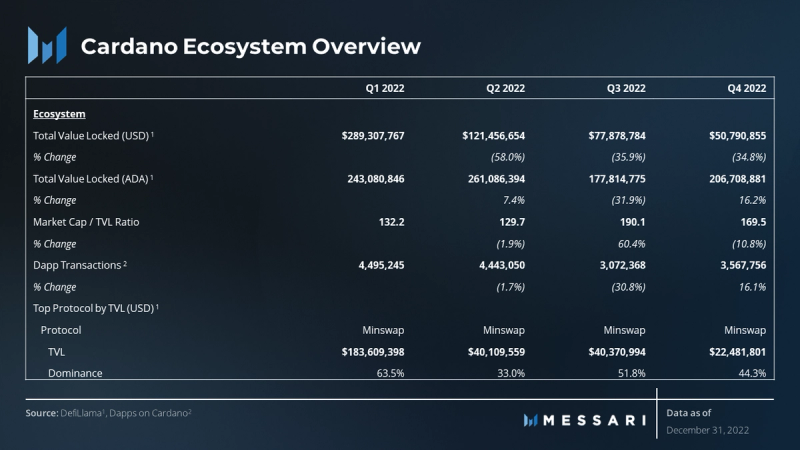
Task: Click the ratio value 129.7
Action: [x=512, y=222]
